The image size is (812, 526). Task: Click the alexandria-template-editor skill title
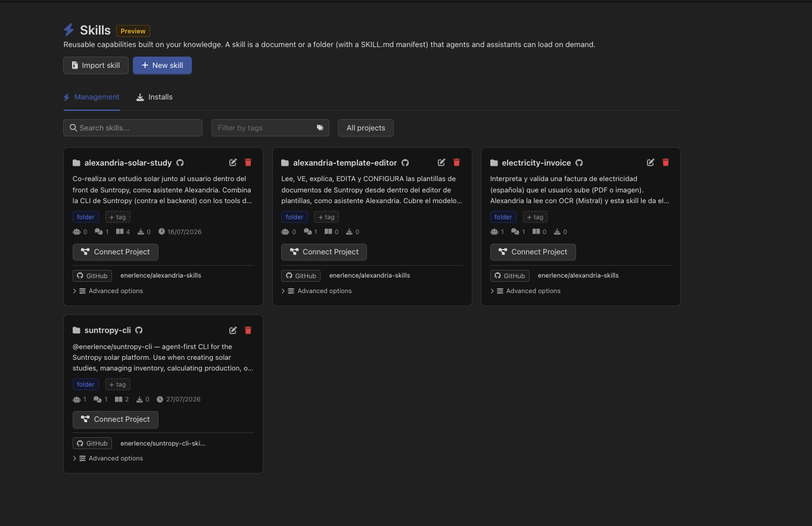click(x=345, y=163)
